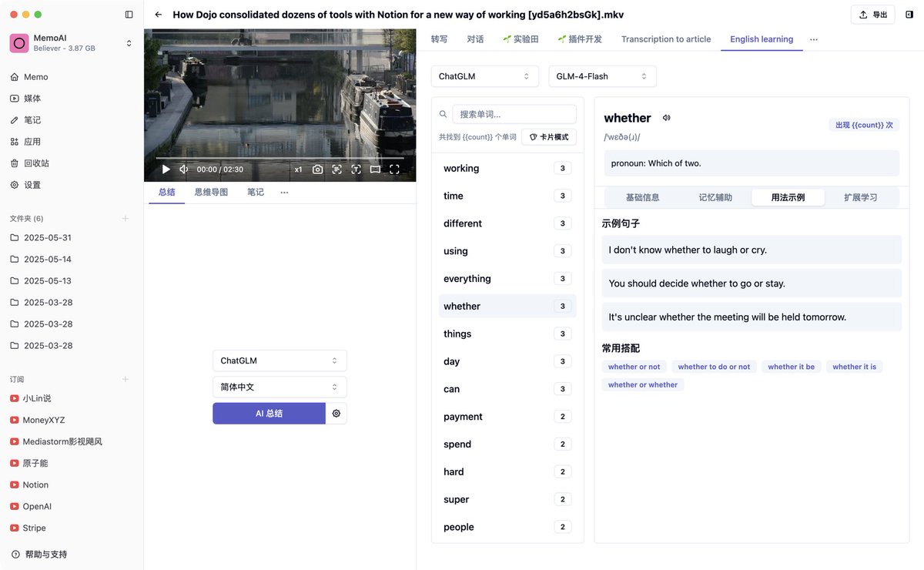This screenshot has width=924, height=570.
Task: Open the 插件开发 tab
Action: click(580, 39)
